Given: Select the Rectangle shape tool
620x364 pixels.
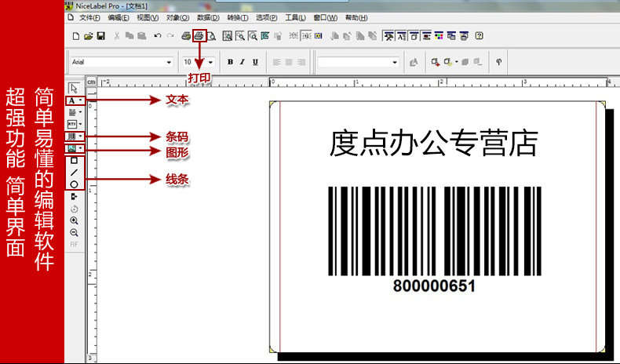Looking at the screenshot, I should pyautogui.click(x=74, y=161).
